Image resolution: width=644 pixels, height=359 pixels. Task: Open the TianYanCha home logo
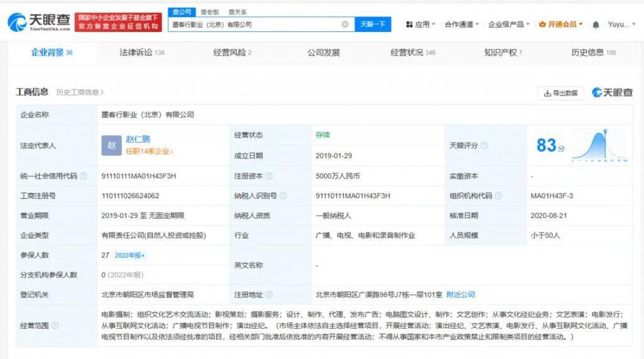click(40, 22)
